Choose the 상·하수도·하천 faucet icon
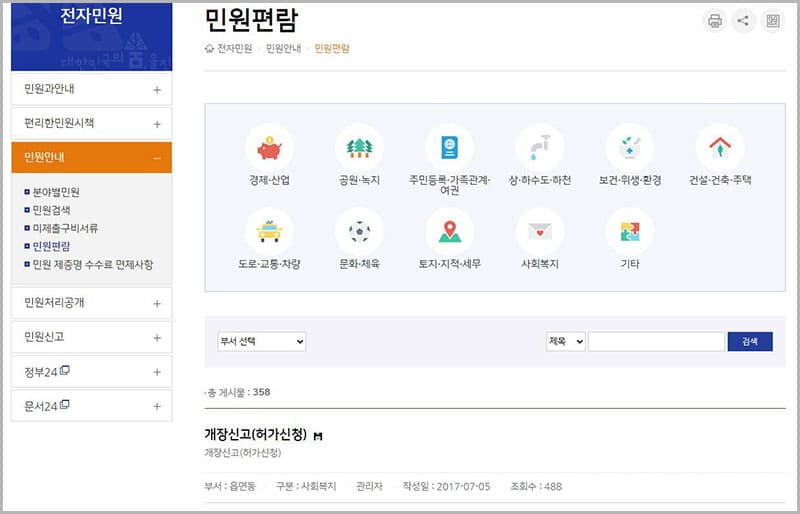 pyautogui.click(x=539, y=148)
